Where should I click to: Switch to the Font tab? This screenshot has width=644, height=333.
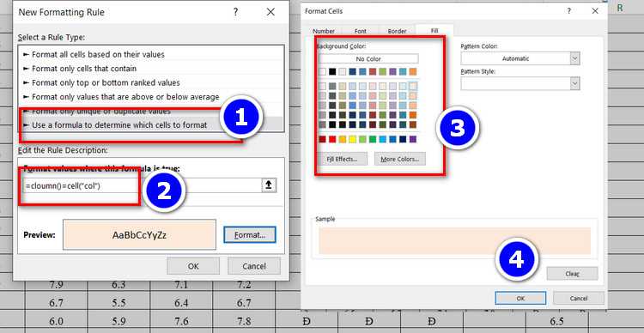pos(360,31)
